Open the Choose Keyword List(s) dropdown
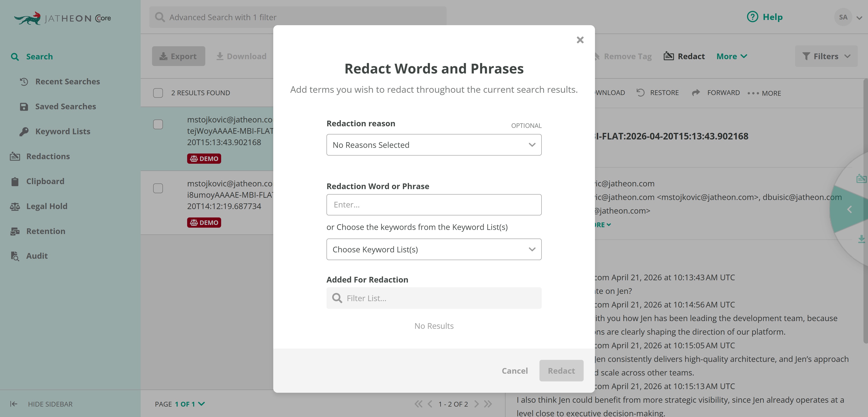The image size is (868, 417). click(434, 249)
